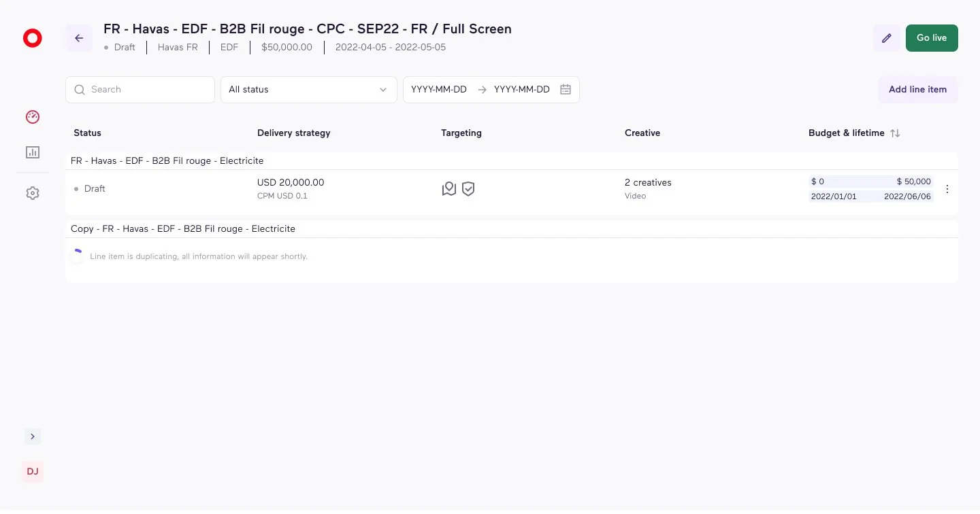Click the Status column header
Image resolution: width=980 pixels, height=514 pixels.
[87, 133]
